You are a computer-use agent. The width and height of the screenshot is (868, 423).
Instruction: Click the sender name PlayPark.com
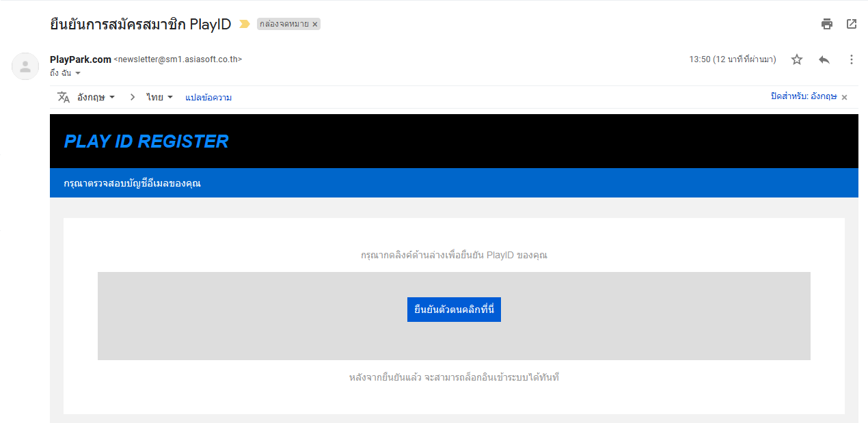(81, 59)
